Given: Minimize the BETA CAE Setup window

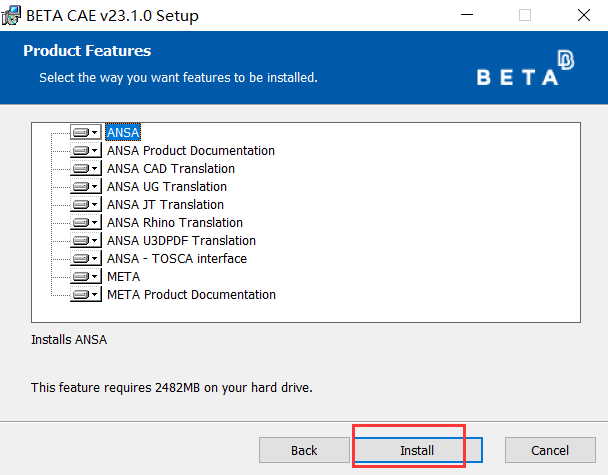Looking at the screenshot, I should pyautogui.click(x=467, y=15).
